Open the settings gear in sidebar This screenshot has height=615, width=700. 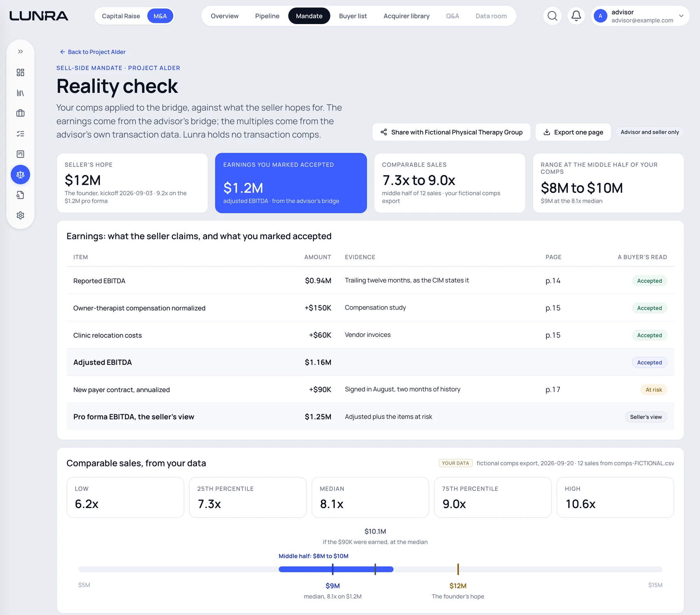[20, 216]
